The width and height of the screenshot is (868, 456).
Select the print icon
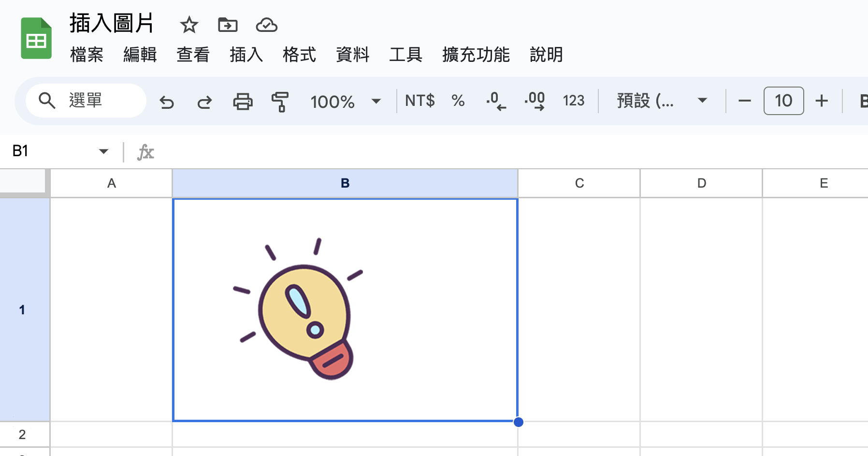(243, 101)
